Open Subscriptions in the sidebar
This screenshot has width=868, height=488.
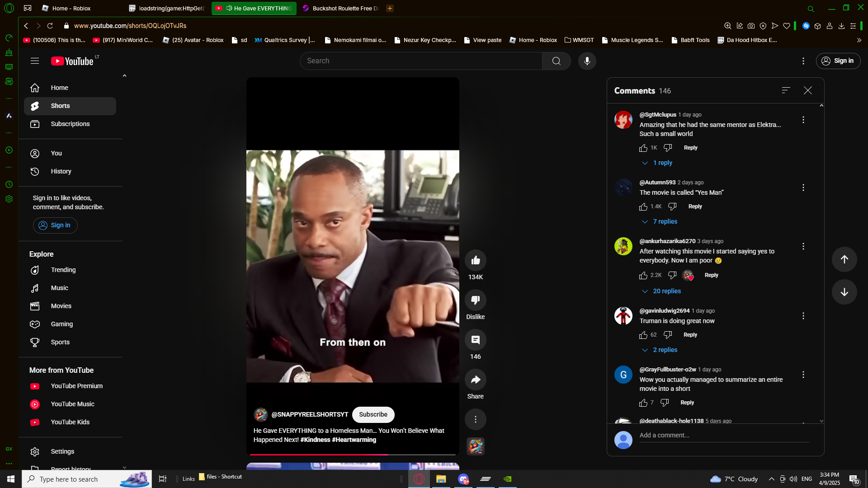70,124
